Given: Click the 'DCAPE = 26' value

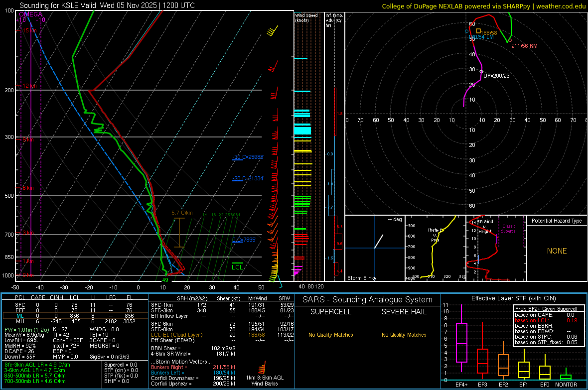Looking at the screenshot, I should [19, 351].
